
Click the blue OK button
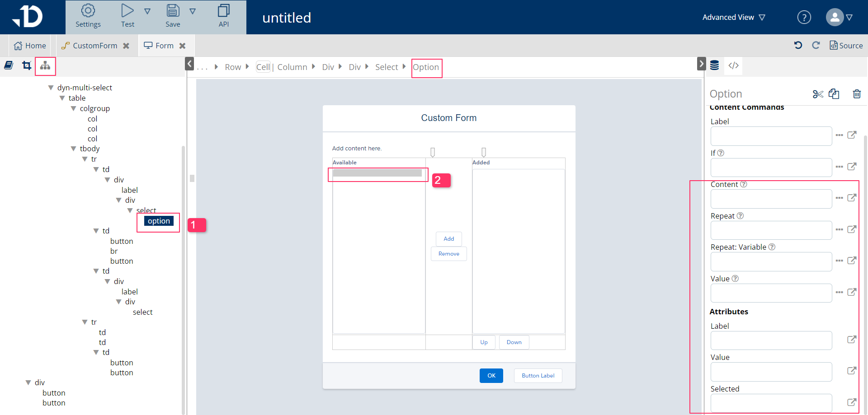[x=491, y=375]
